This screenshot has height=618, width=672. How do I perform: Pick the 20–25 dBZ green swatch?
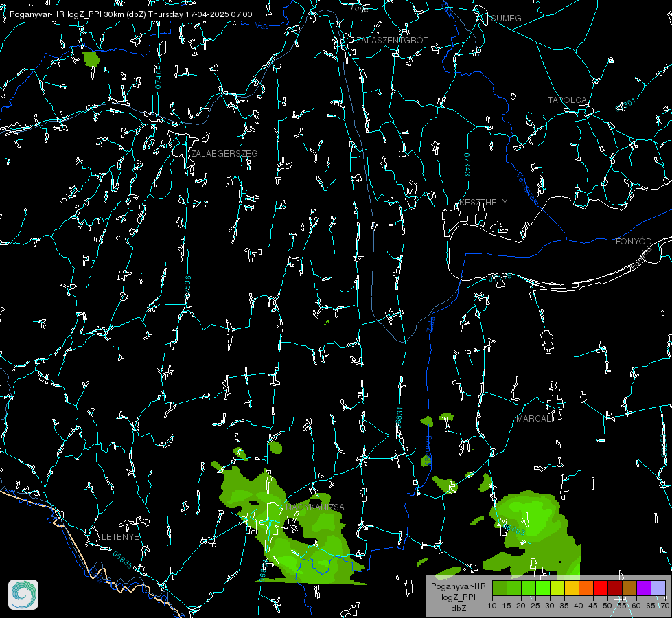point(529,588)
